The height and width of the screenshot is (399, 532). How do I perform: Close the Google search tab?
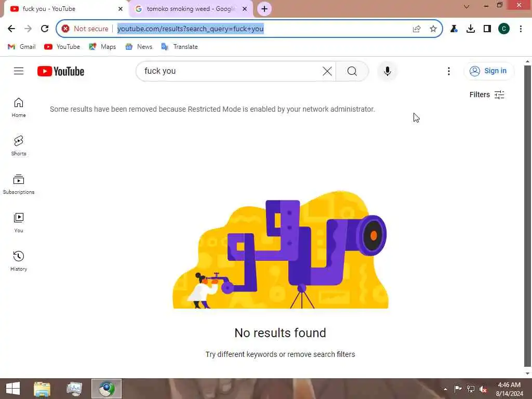[x=245, y=9]
